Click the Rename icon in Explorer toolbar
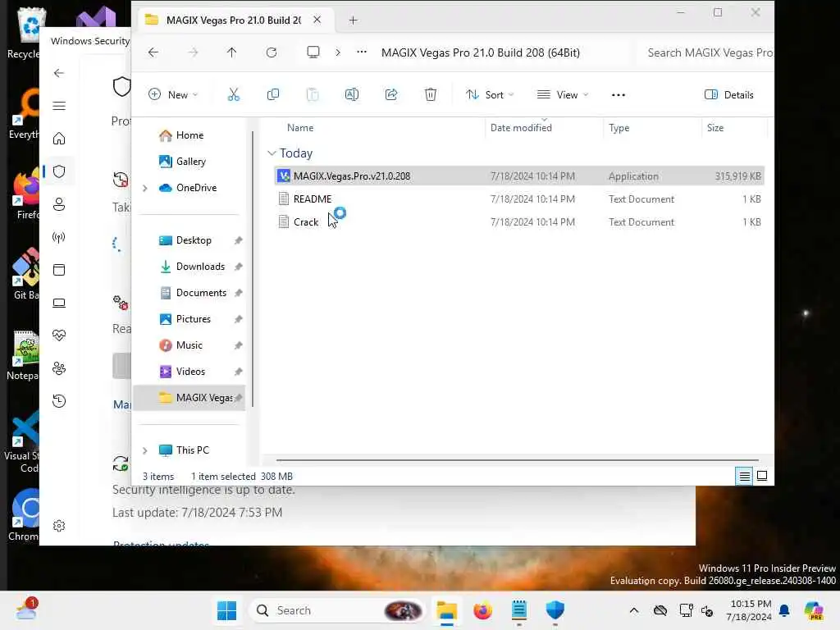840x630 pixels. [351, 95]
